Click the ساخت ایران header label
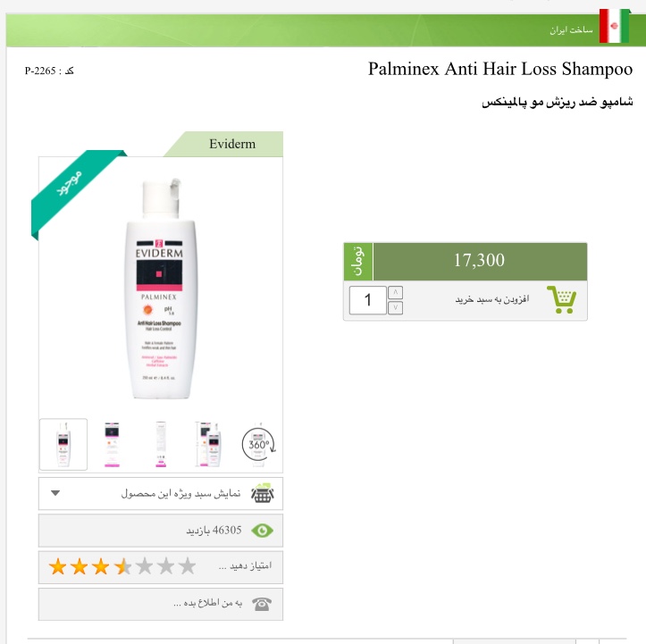This screenshot has width=646, height=644. [571, 29]
